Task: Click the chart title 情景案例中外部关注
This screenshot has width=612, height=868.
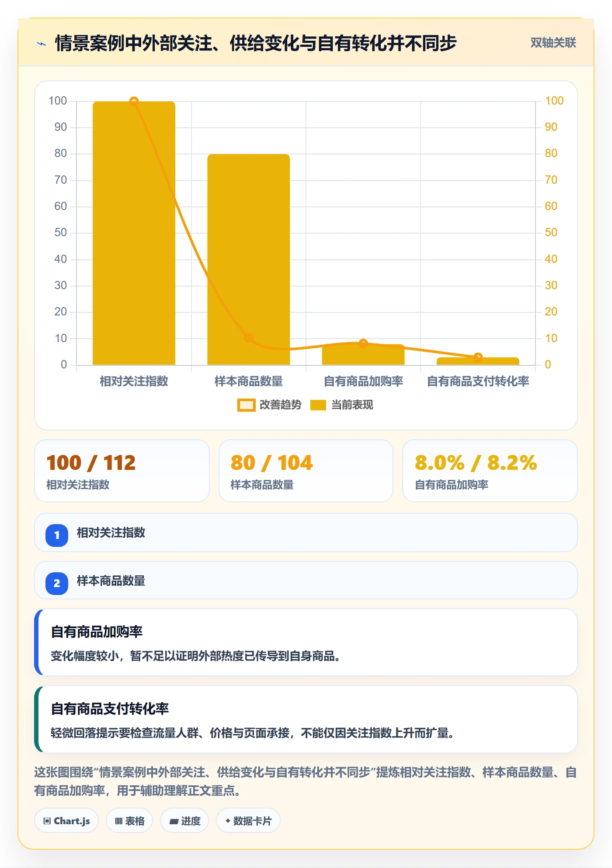Action: click(x=256, y=43)
